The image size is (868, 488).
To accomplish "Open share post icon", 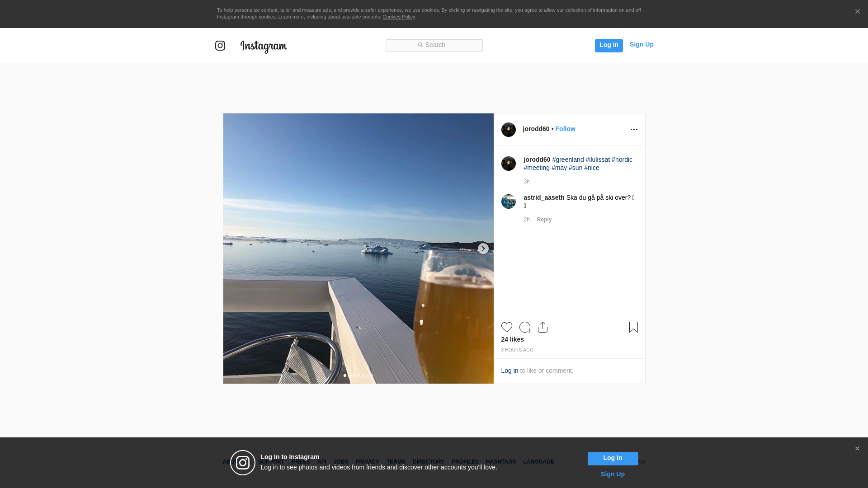I will point(542,327).
